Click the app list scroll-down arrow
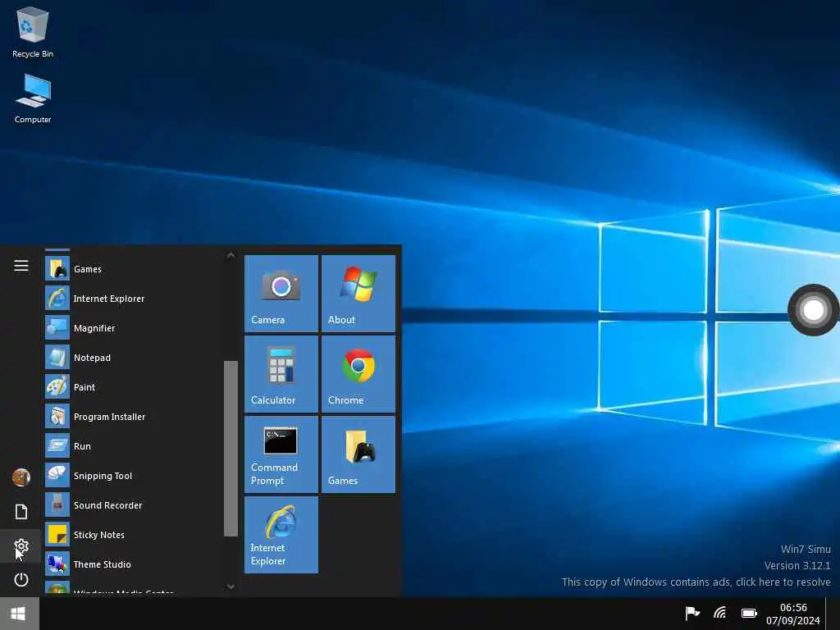This screenshot has height=630, width=840. tap(231, 587)
